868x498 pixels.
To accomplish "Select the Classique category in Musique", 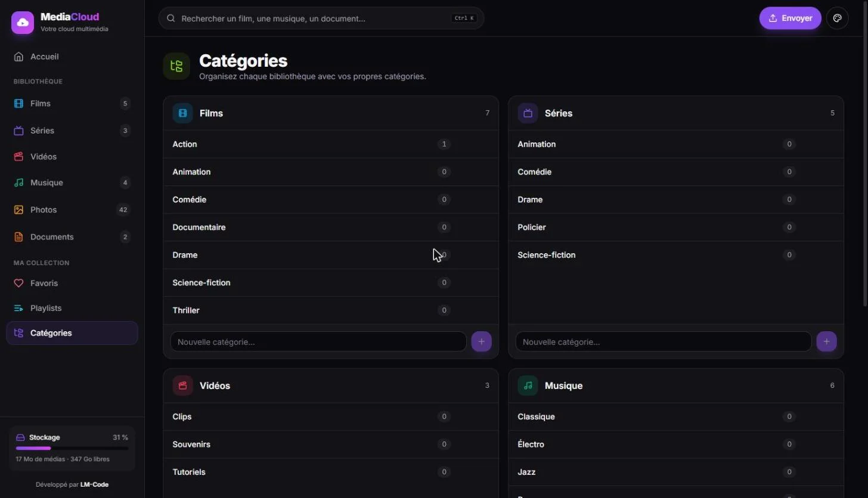I will 676,416.
